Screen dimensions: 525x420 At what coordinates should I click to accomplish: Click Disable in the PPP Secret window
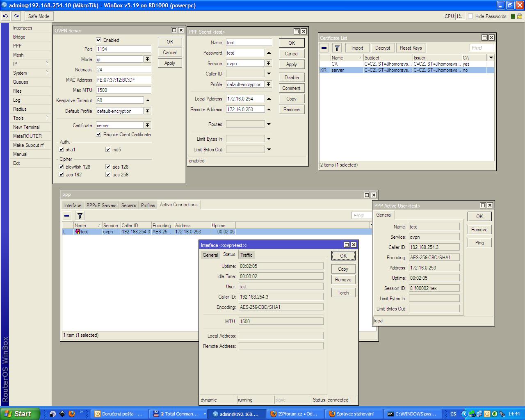coord(292,78)
